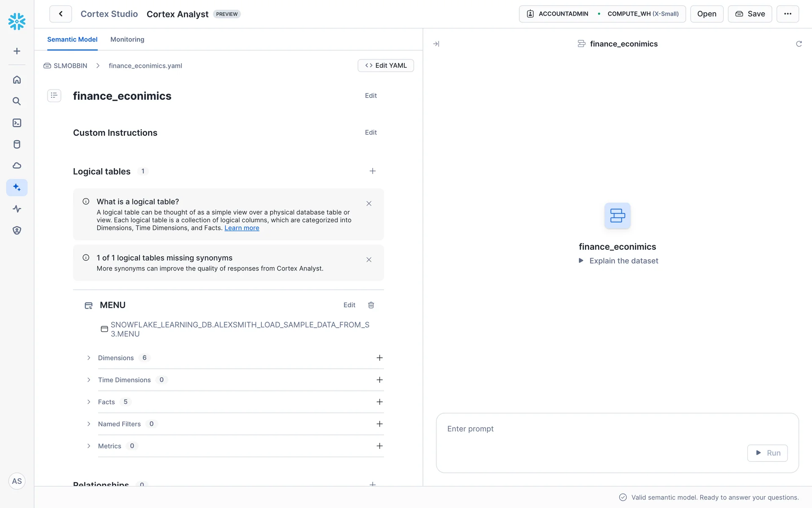Click the Enter prompt text field
Screen dimensions: 812x508
[x=592, y=429]
